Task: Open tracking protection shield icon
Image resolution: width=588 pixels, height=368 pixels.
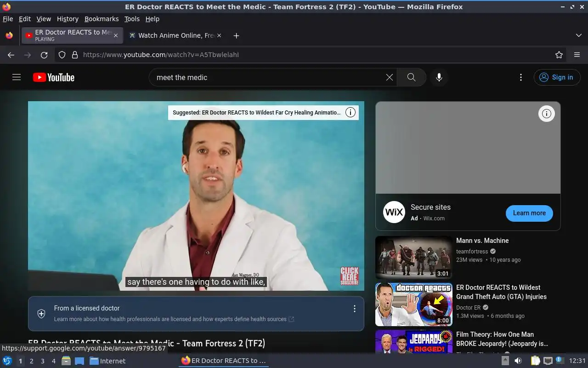Action: pos(62,55)
